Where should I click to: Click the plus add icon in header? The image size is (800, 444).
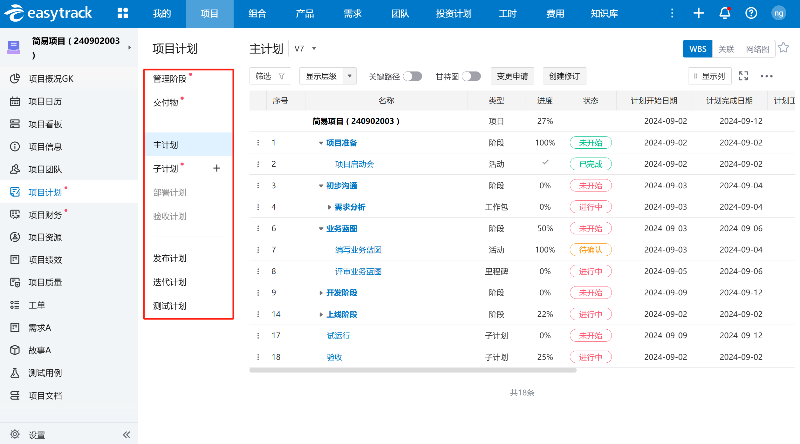[x=698, y=13]
